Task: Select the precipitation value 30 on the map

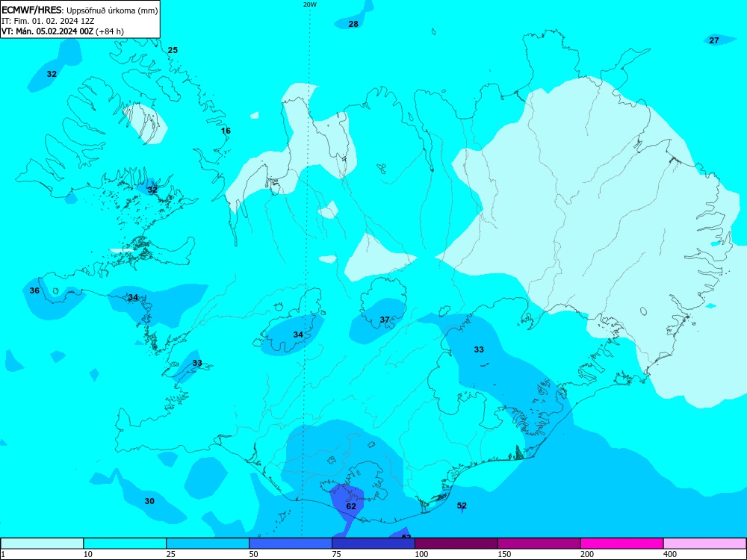Action: pos(149,501)
